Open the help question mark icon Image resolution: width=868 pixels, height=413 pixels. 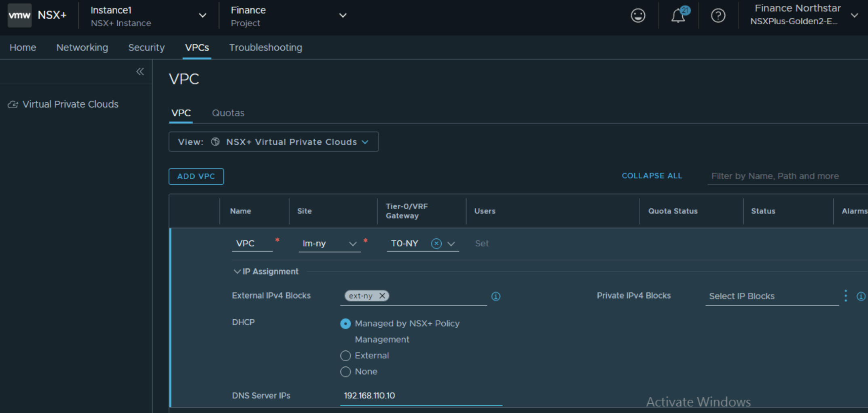(x=718, y=15)
